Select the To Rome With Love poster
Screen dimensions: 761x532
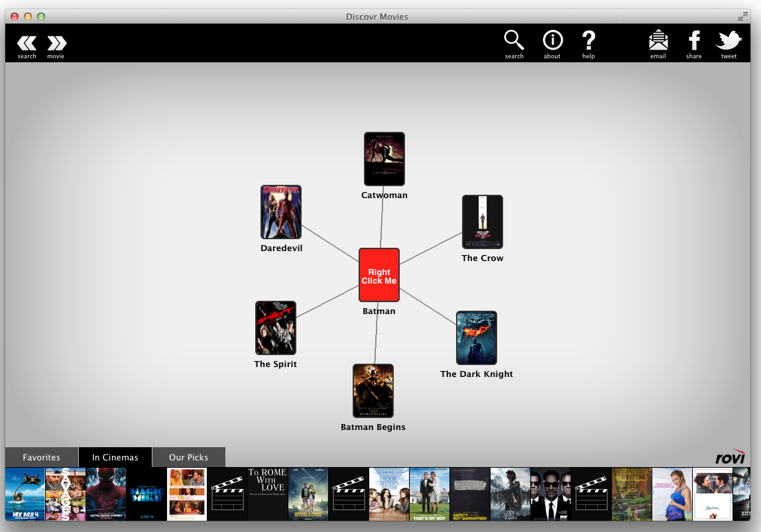(x=268, y=494)
